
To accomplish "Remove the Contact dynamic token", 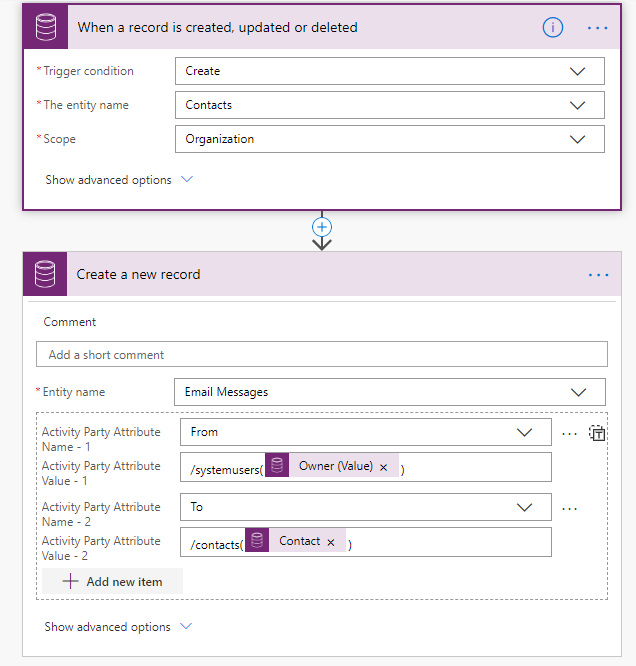I will click(x=331, y=542).
